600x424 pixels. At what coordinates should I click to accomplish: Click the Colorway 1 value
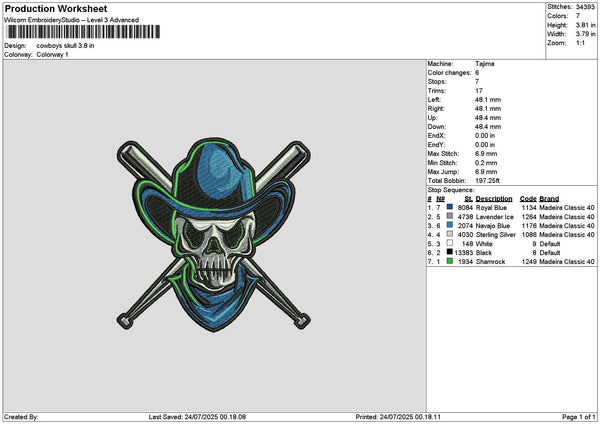click(52, 54)
